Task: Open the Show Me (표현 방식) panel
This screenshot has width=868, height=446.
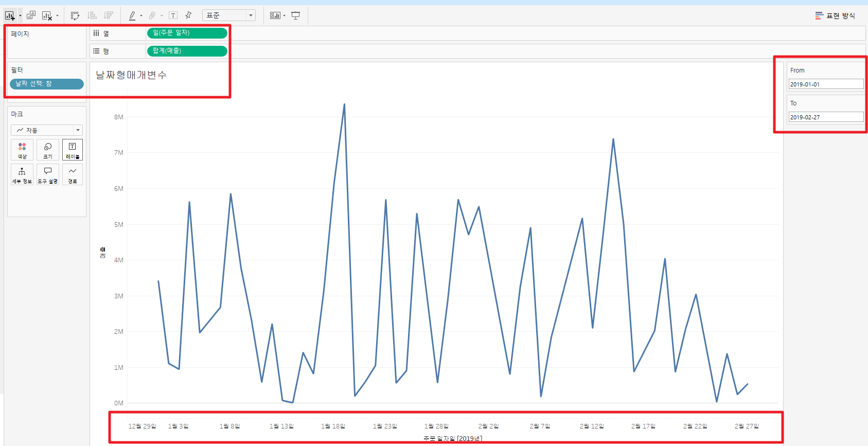Action: (x=835, y=15)
